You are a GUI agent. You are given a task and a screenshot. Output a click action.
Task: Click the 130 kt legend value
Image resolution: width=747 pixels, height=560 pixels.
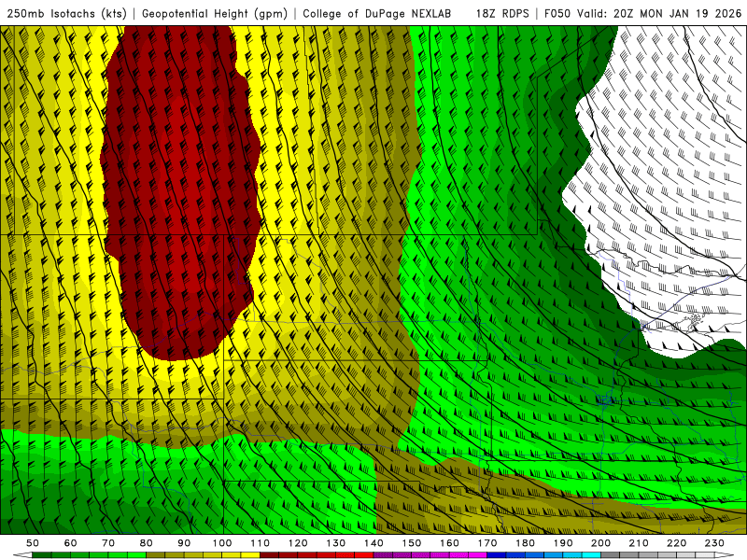coord(336,543)
